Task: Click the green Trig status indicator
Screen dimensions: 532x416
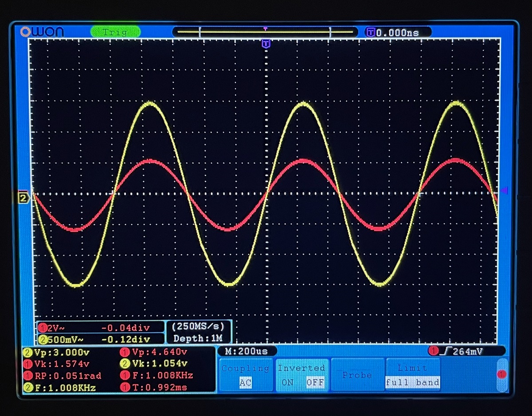Action: click(115, 32)
